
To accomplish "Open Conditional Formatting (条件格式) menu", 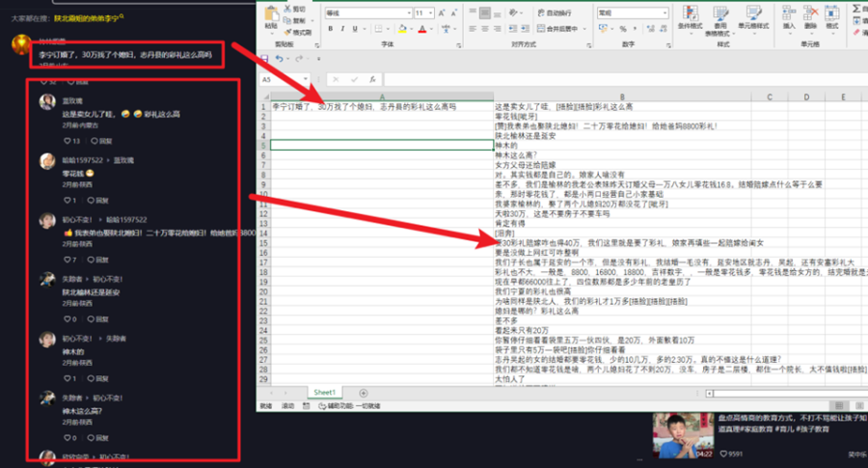I will point(690,20).
